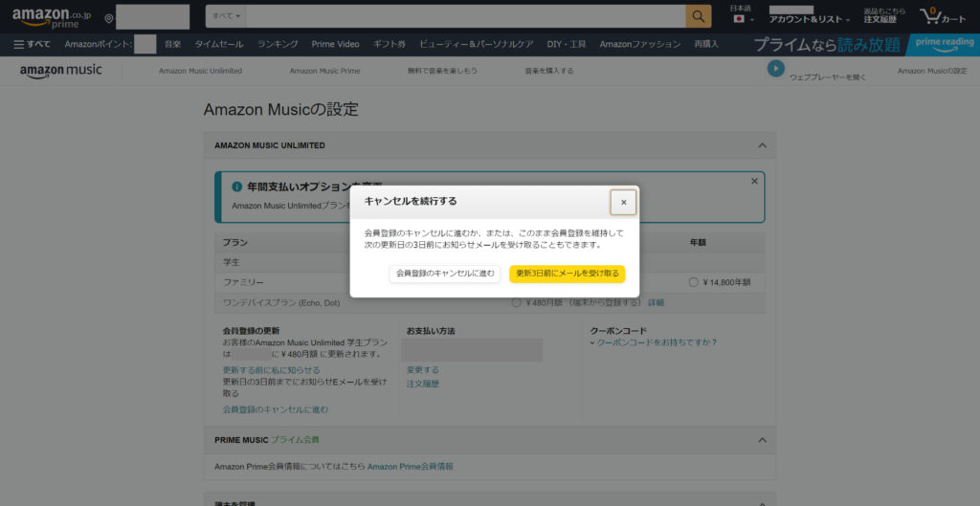Click ウェブプレーヤーを開く link
980x506 pixels.
coord(828,77)
